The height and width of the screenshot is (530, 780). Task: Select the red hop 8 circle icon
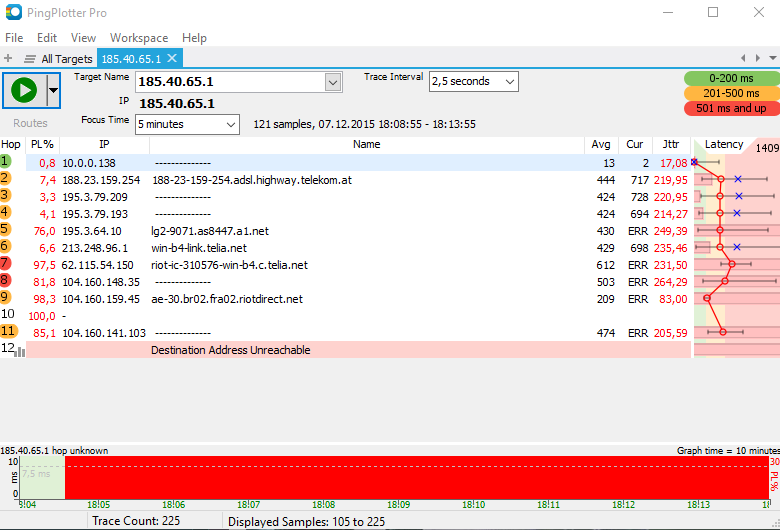coord(5,280)
